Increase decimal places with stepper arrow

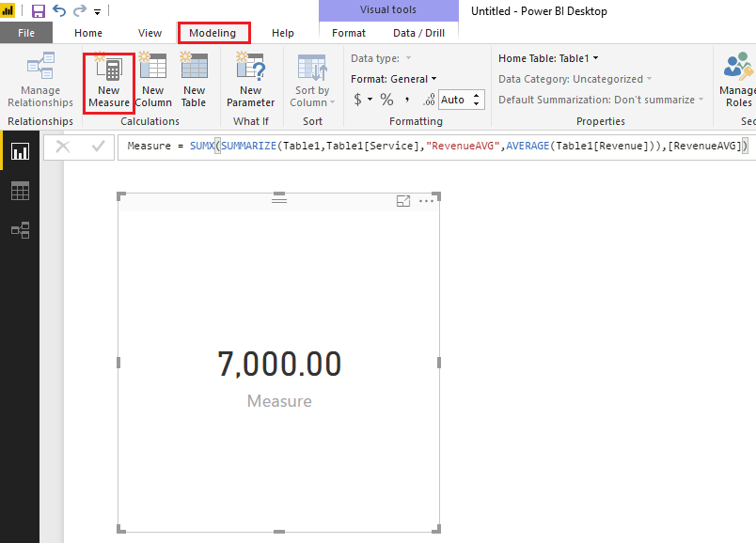477,96
